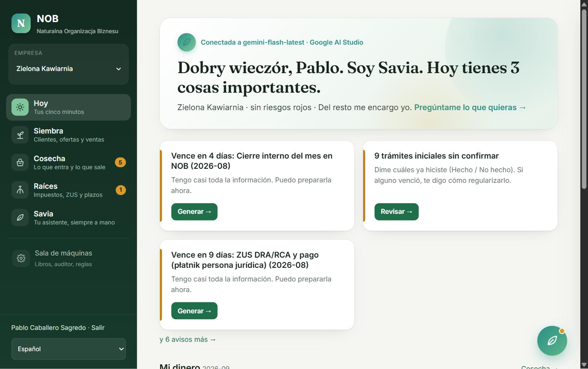Image resolution: width=588 pixels, height=369 pixels.
Task: Click the sprout icon beside Siembra
Action: tap(20, 135)
